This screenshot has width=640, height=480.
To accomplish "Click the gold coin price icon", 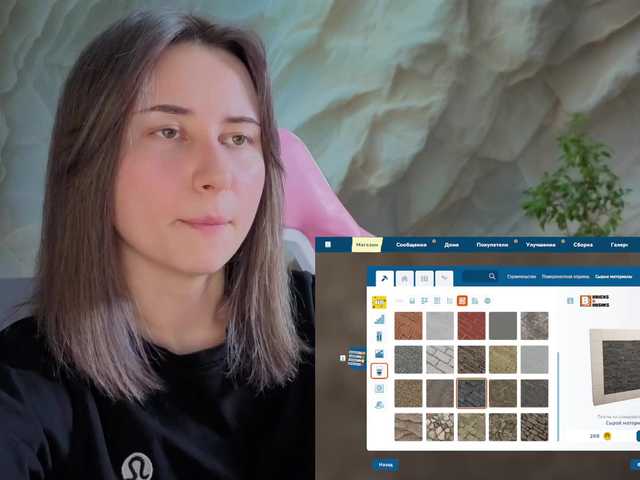I will point(607,436).
